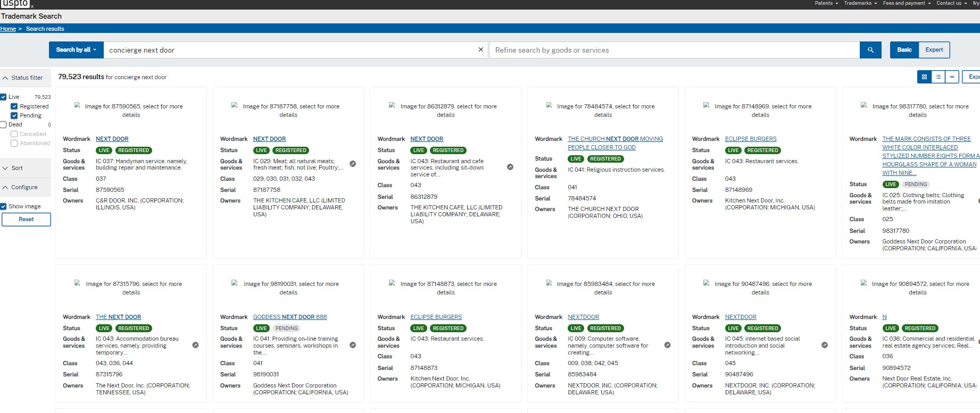980x413 pixels.
Task: Open the Fees and payment menu
Action: point(907,3)
